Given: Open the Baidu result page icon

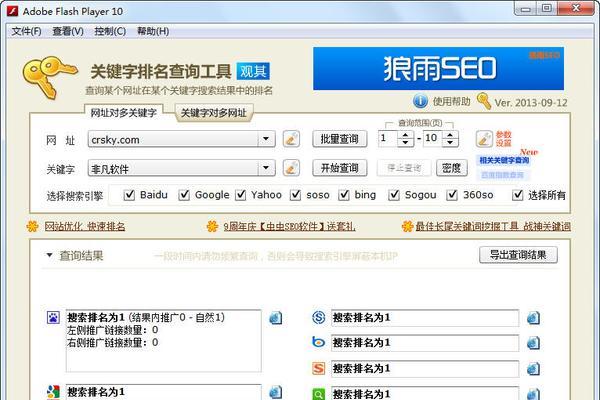Looking at the screenshot, I should click(x=276, y=318).
